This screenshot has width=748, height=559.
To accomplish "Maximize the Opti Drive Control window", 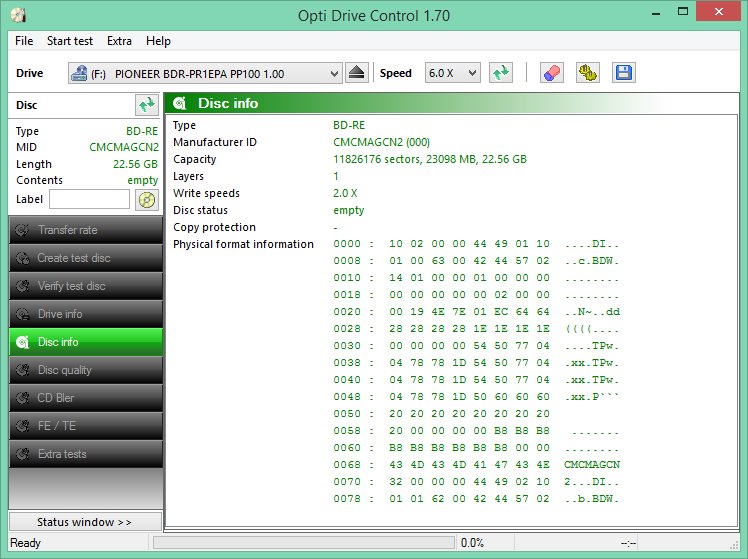I will tap(683, 12).
